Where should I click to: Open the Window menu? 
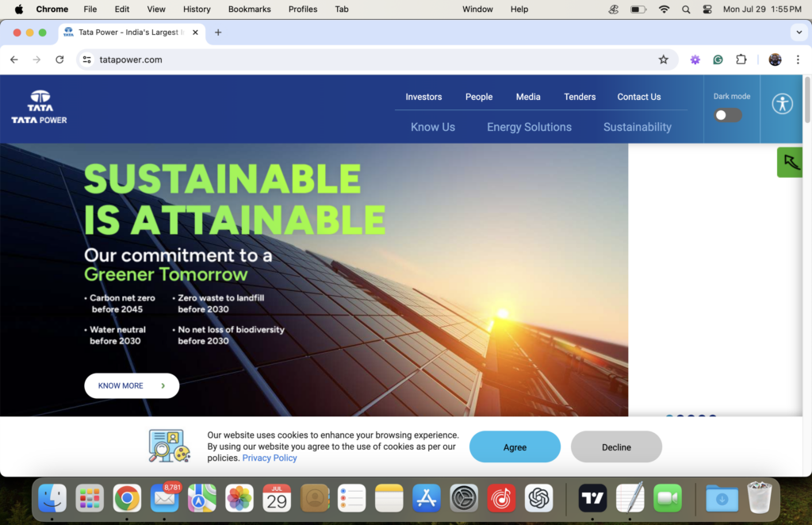click(477, 10)
